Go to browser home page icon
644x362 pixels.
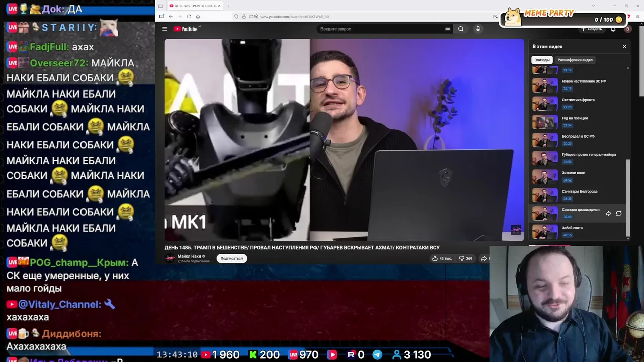coord(198,16)
